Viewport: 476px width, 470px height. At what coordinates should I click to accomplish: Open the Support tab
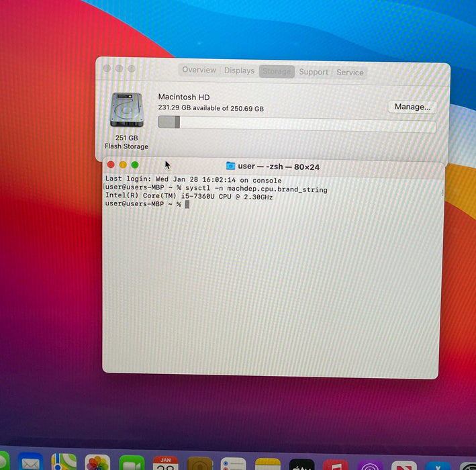click(x=314, y=72)
